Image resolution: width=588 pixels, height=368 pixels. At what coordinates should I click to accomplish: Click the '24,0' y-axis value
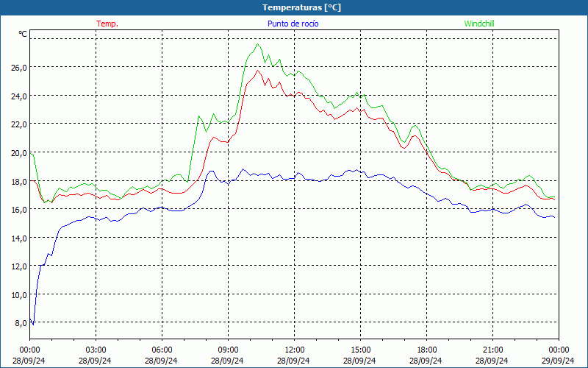point(19,96)
